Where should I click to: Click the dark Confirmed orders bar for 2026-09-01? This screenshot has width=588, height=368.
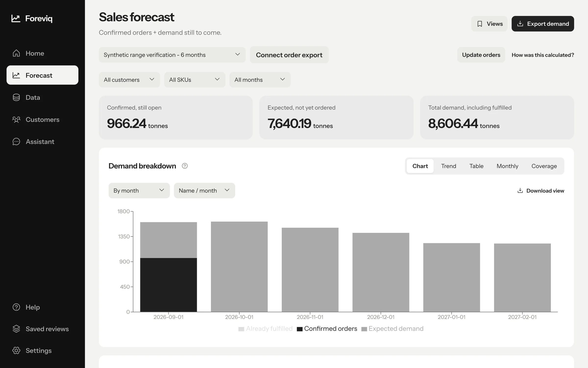169,285
